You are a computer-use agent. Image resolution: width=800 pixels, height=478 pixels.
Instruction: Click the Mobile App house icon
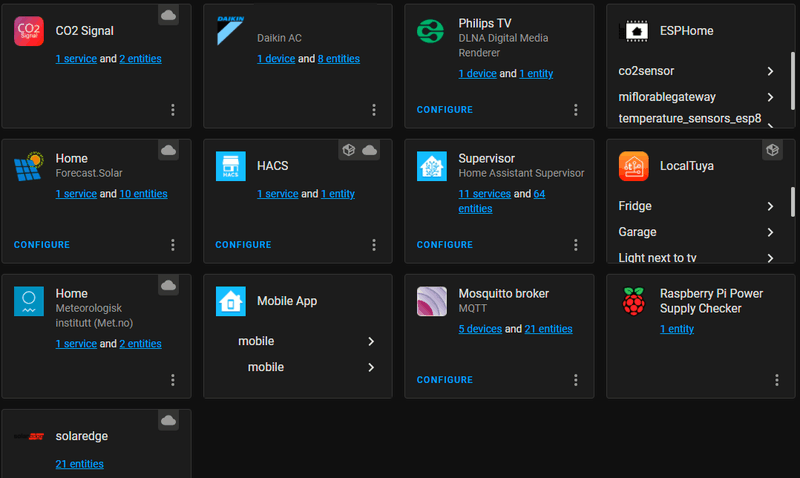point(230,301)
